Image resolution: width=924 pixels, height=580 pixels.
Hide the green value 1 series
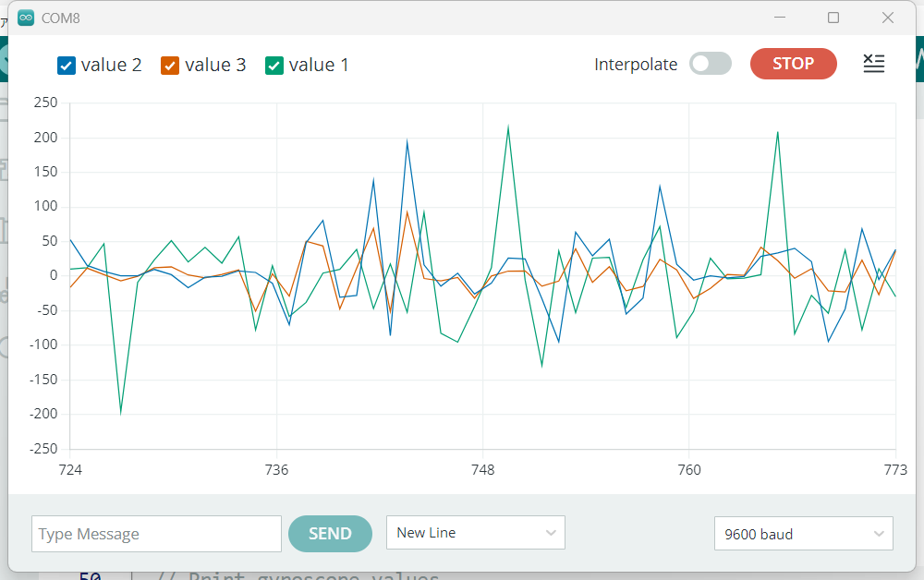click(274, 66)
